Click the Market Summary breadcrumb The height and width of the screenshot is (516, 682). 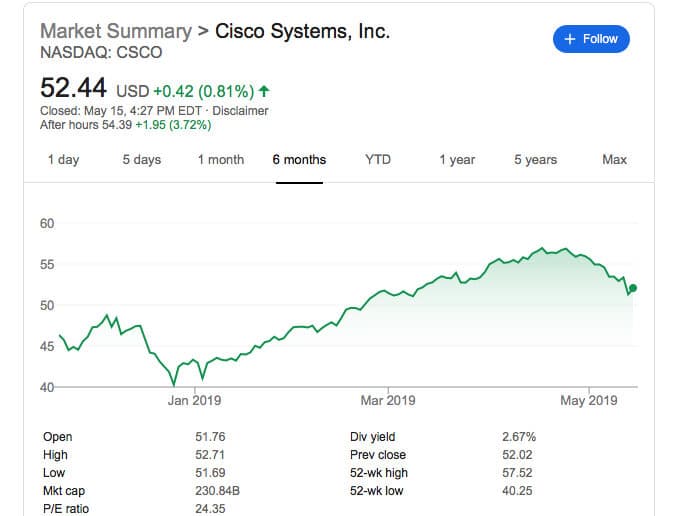[x=116, y=31]
